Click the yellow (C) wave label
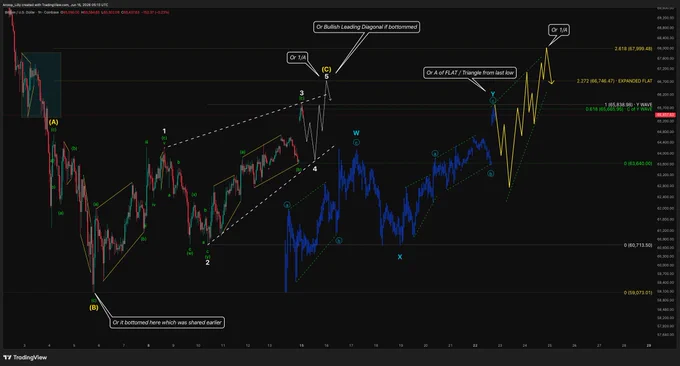The height and width of the screenshot is (366, 680). coord(326,69)
